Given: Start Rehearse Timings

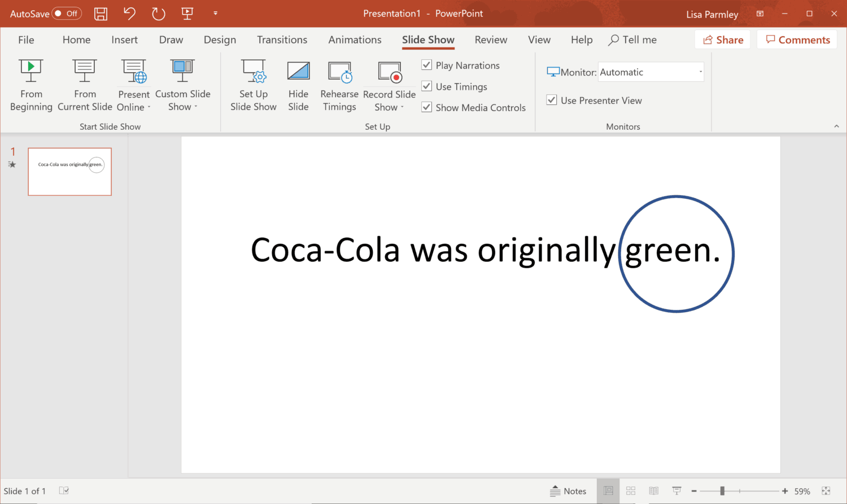Looking at the screenshot, I should coord(339,85).
